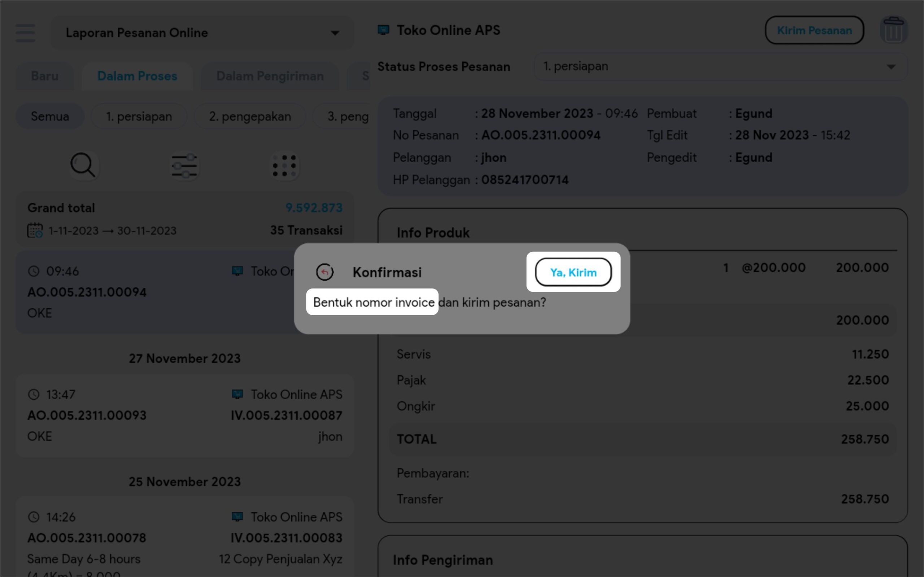
Task: Select the 2. pengepakan filter chip
Action: point(250,116)
